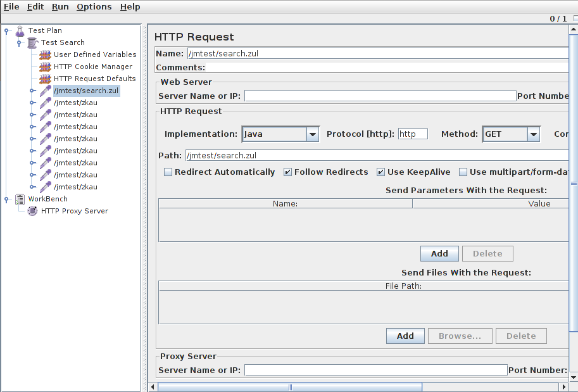
Task: Toggle the Use KeepAlive checkbox
Action: [380, 172]
